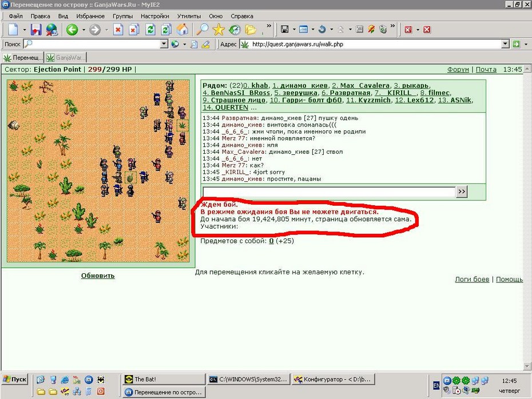
Task: Open The Bat! from the taskbar
Action: pyautogui.click(x=164, y=379)
